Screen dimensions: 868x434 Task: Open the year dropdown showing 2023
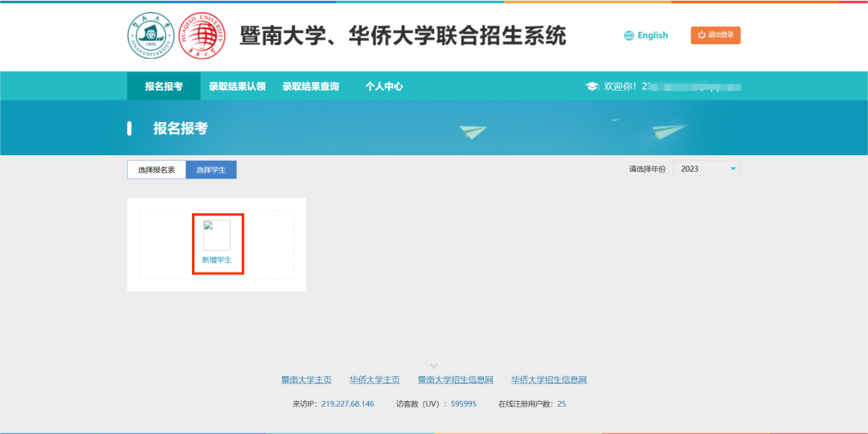click(706, 169)
